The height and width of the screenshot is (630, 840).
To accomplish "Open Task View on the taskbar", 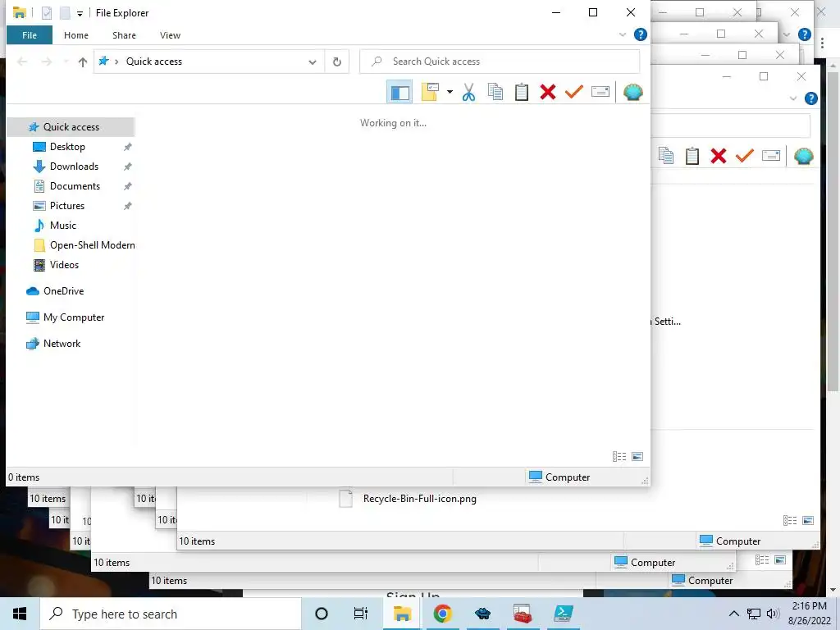I will 361,614.
